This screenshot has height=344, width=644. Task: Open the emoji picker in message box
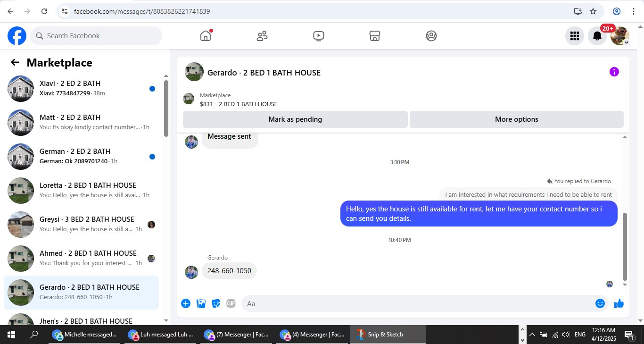pyautogui.click(x=600, y=303)
